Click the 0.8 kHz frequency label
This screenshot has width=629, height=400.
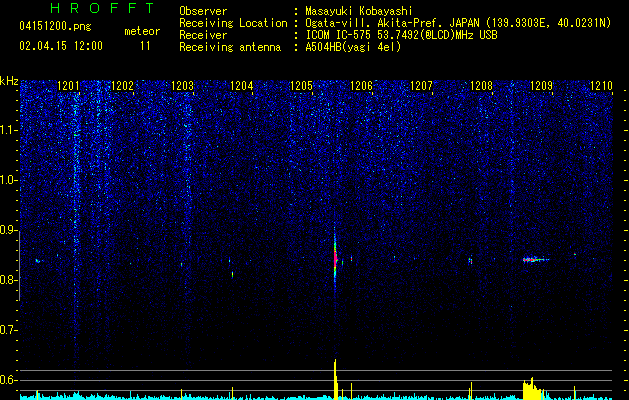pyautogui.click(x=8, y=280)
